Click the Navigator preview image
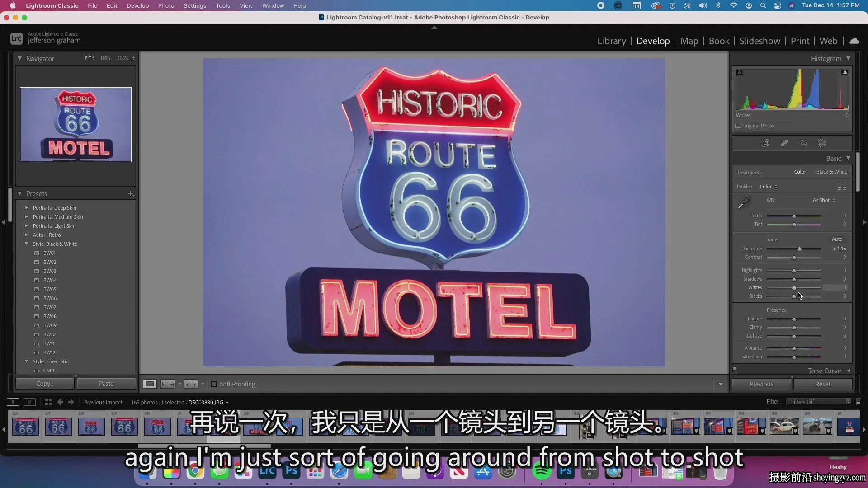Screen dimensions: 868x488 75,125
